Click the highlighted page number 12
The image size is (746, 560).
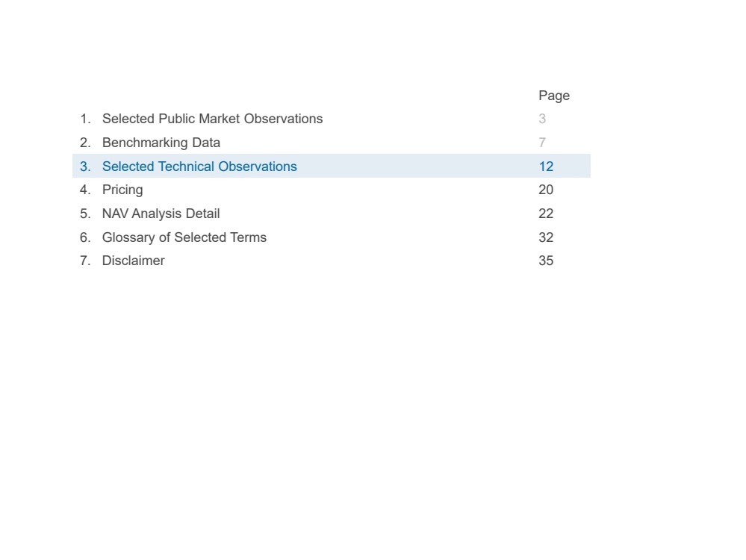pos(546,167)
